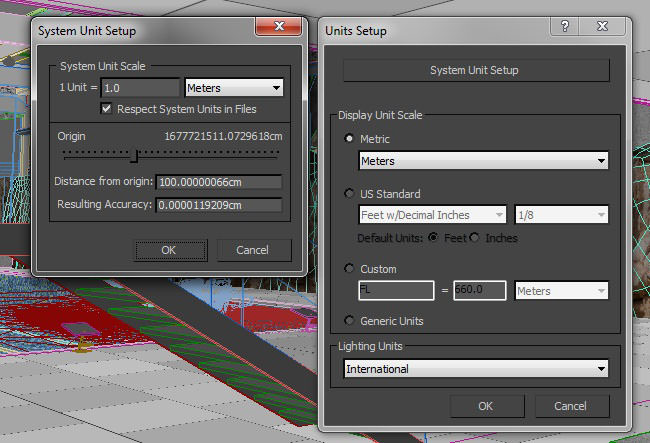Open the system unit Meters dropdown
The height and width of the screenshot is (443, 650).
(x=234, y=88)
